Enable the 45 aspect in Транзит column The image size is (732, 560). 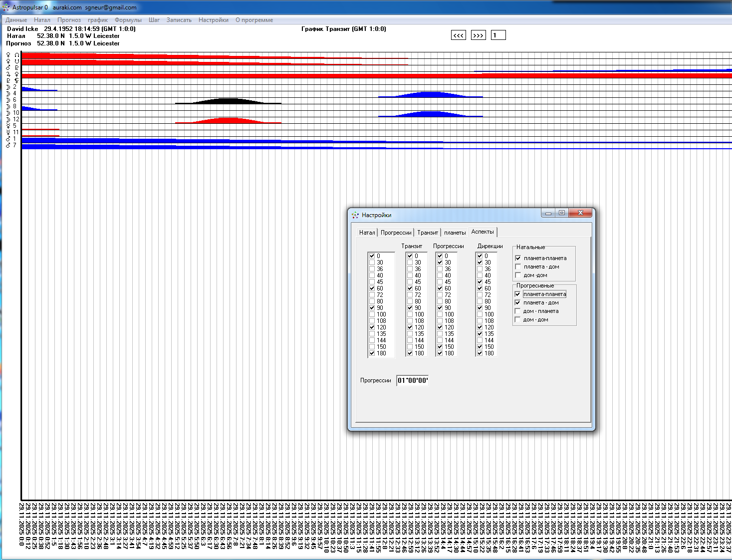point(410,282)
